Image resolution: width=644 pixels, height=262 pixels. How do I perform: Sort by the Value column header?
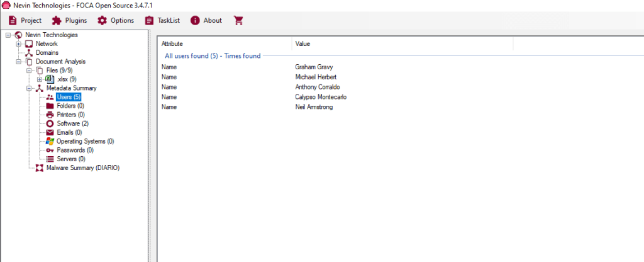click(x=402, y=44)
